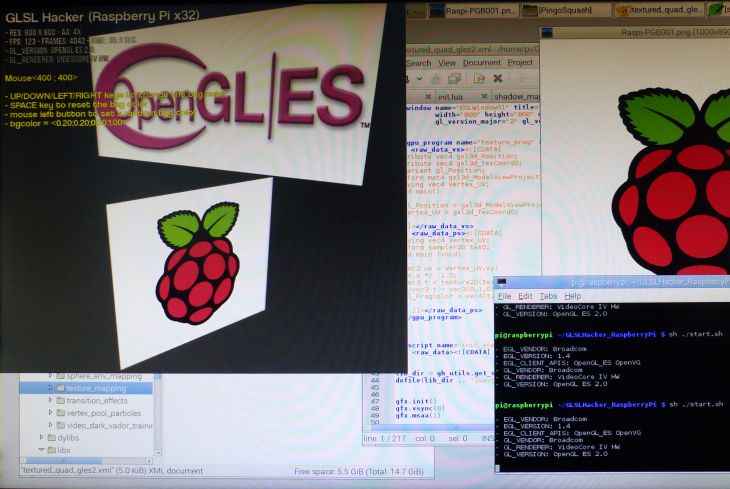Click the Save All icon in editor toolbar
This screenshot has height=489, width=730.
(x=454, y=79)
